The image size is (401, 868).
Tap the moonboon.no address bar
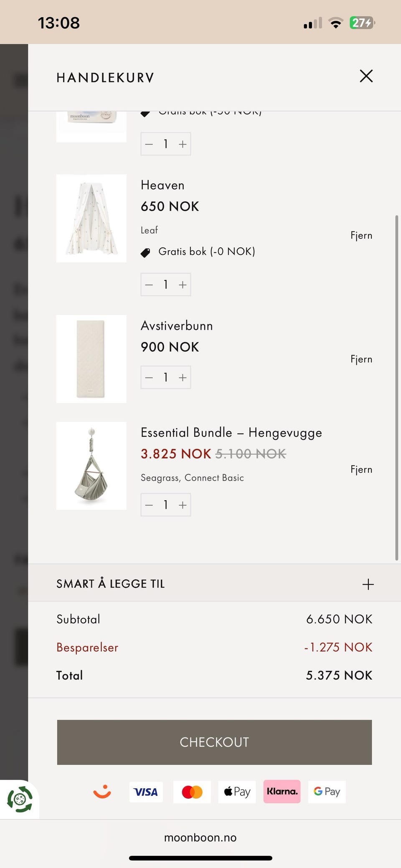click(x=200, y=837)
